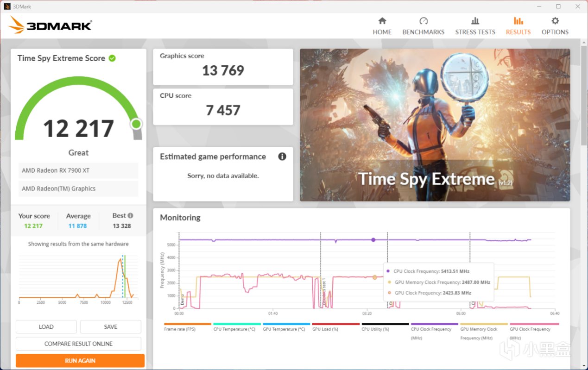588x370 pixels.
Task: Click Average score 11 878
Action: coord(77,226)
